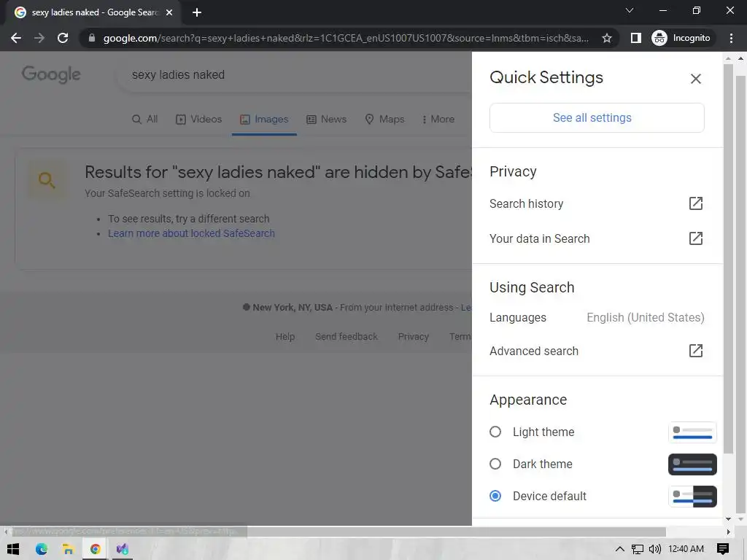Open Advanced search external link icon
This screenshot has height=560, width=747.
[695, 351]
